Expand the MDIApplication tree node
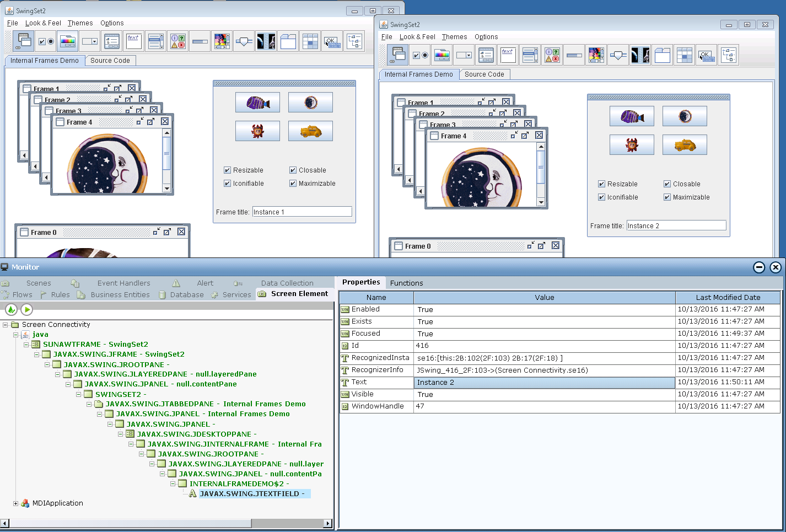Screen dimensions: 786x532 point(15,503)
